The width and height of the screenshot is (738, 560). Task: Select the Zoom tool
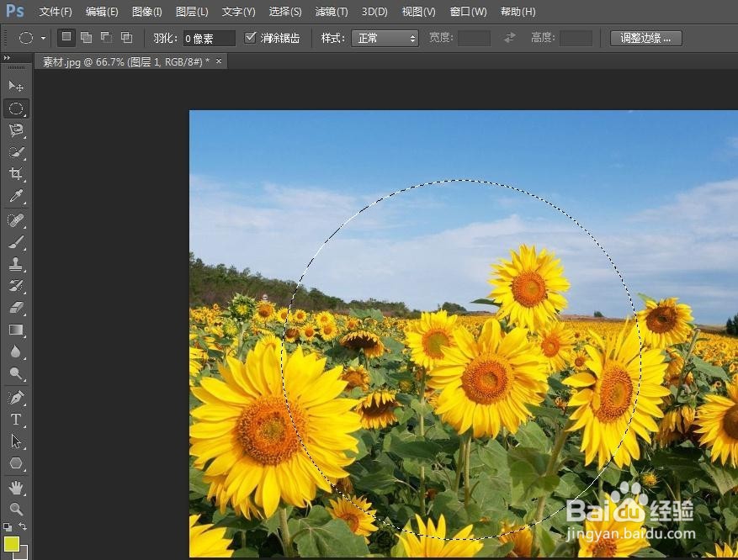click(15, 509)
